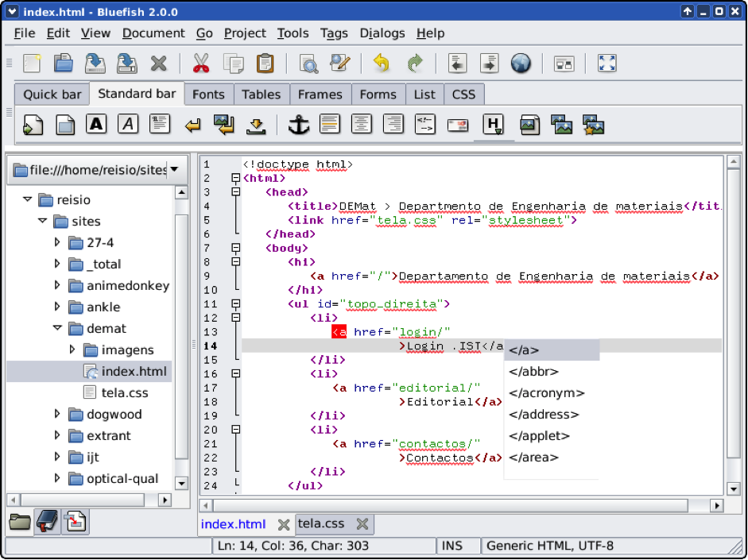
Task: Click the Insert image icon
Action: (530, 125)
